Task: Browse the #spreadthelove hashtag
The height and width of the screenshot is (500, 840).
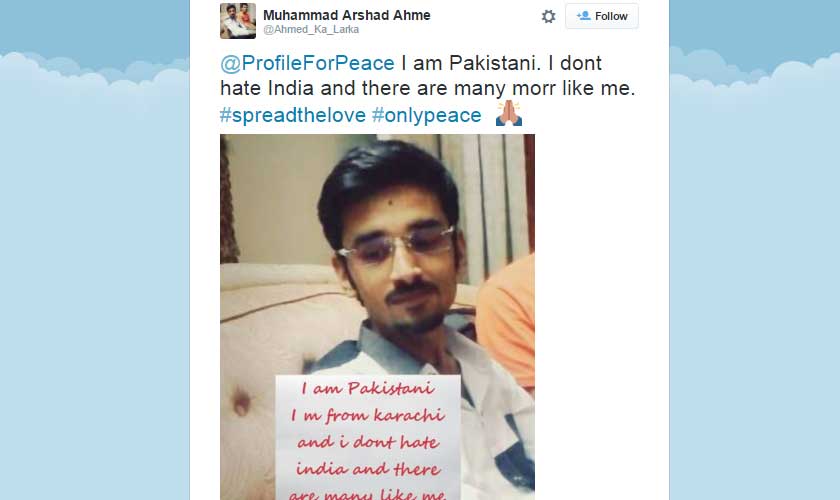Action: coord(292,115)
